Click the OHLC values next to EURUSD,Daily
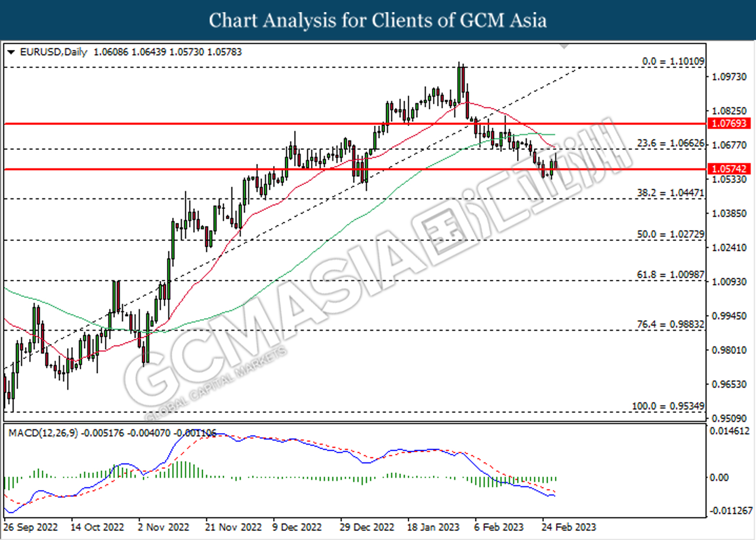Viewport: 756px width, 540px height. click(168, 52)
